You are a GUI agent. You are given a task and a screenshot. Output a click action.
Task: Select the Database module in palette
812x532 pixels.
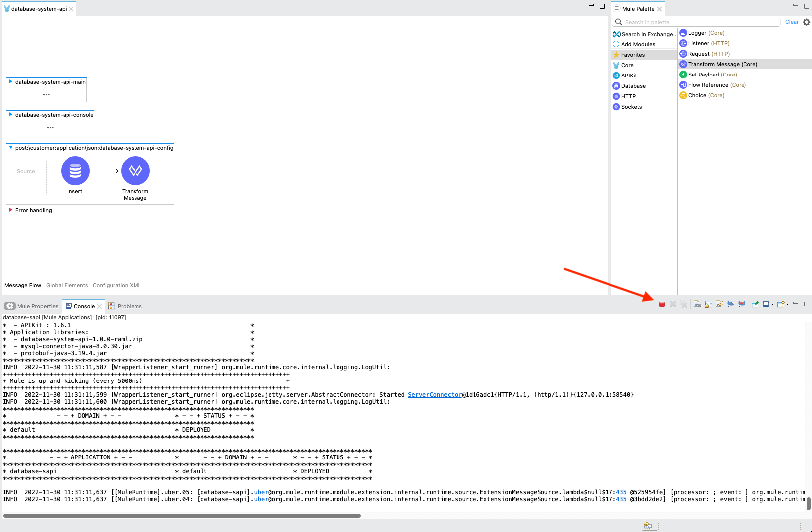pos(633,86)
